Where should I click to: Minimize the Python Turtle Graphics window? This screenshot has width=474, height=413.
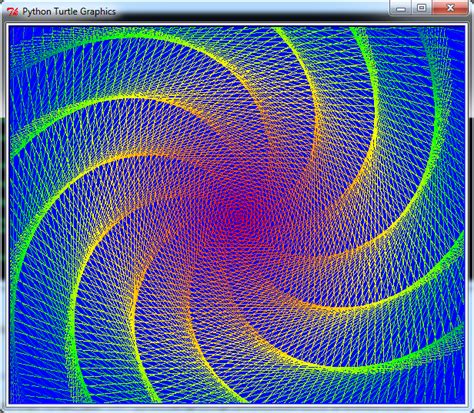coord(401,8)
